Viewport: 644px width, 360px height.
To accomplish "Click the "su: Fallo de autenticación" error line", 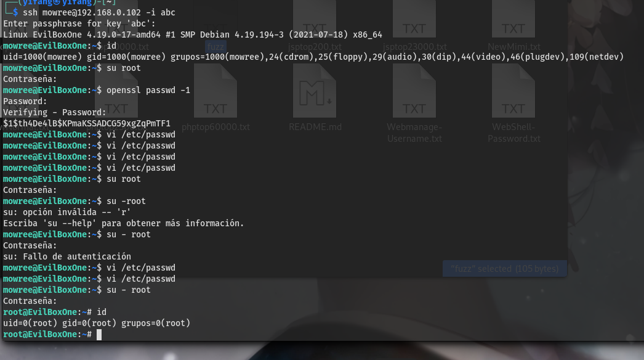I will 67,256.
